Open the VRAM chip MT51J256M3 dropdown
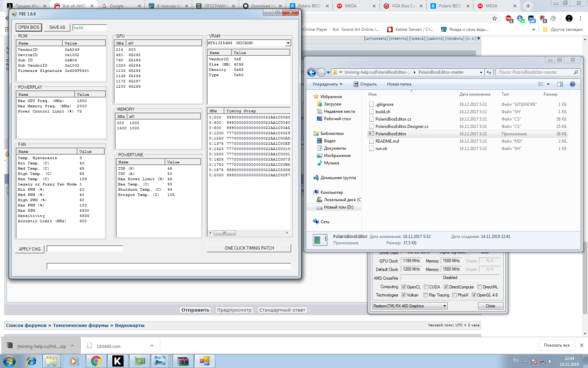588x368 pixels. point(288,43)
